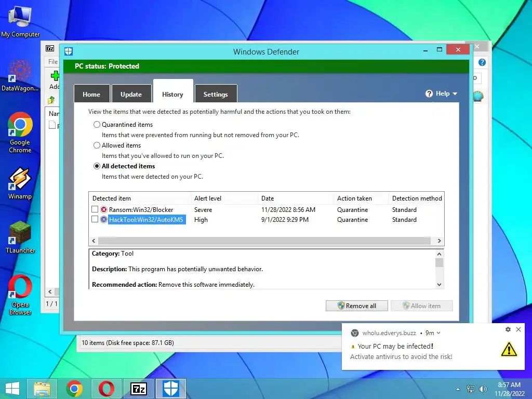Open Opera from the taskbar
This screenshot has width=532, height=399.
(x=106, y=389)
